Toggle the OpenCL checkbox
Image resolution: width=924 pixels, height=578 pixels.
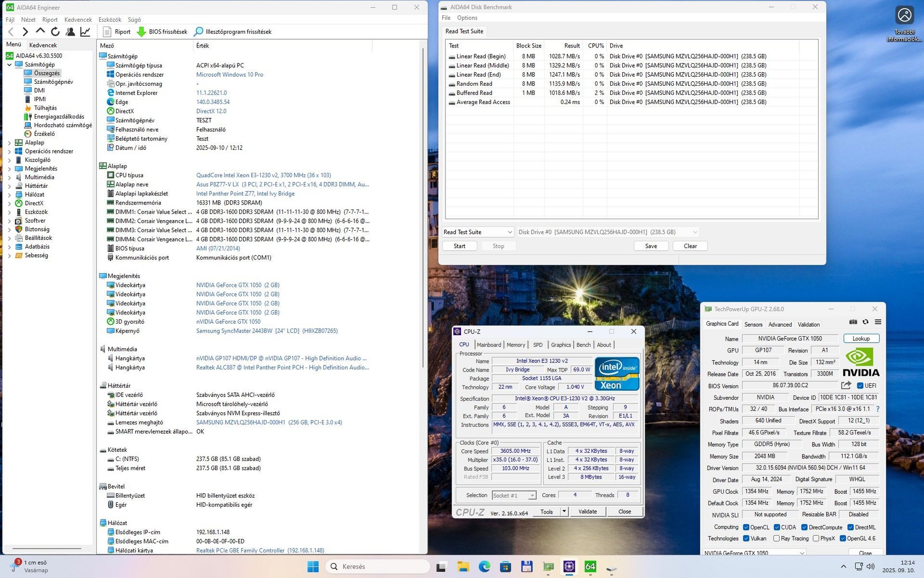(746, 528)
